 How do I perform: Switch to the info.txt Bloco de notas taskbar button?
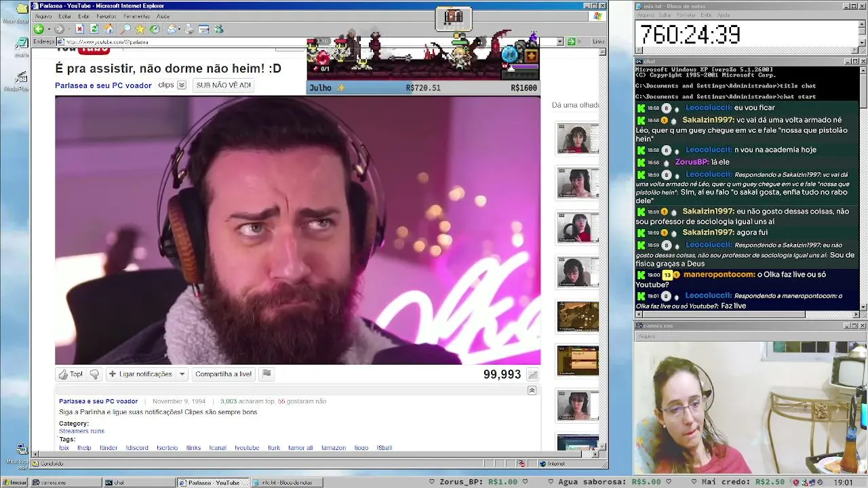point(287,483)
